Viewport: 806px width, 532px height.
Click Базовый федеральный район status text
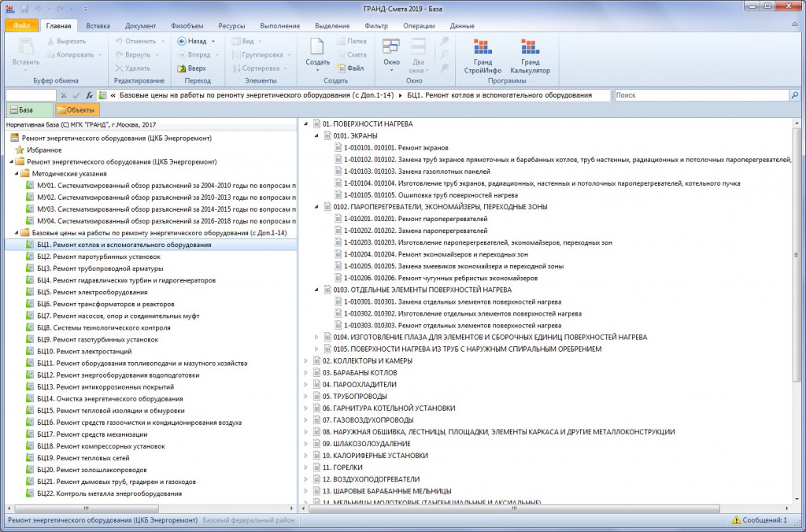pos(249,520)
